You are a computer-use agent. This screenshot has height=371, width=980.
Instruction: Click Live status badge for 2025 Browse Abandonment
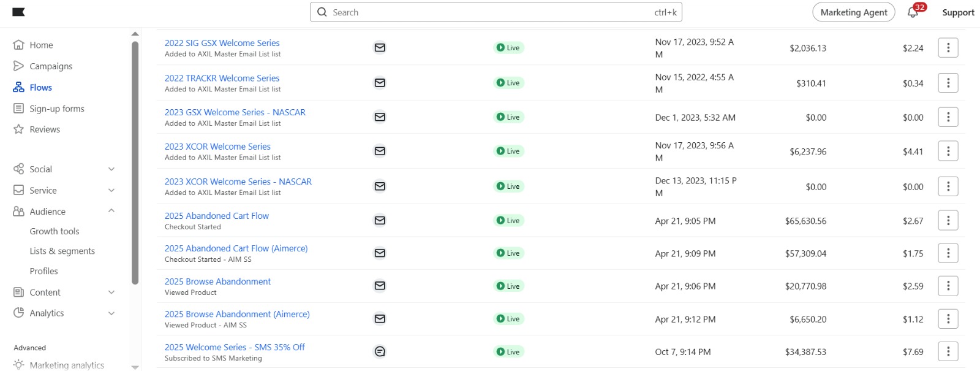[508, 286]
